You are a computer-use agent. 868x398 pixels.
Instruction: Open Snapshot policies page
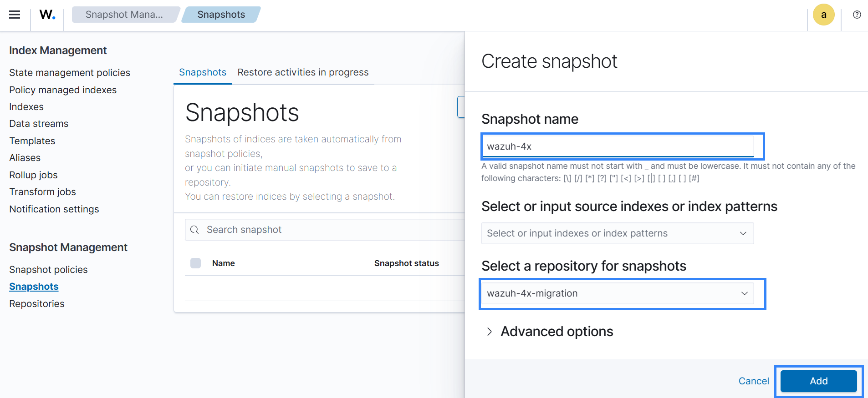(48, 270)
